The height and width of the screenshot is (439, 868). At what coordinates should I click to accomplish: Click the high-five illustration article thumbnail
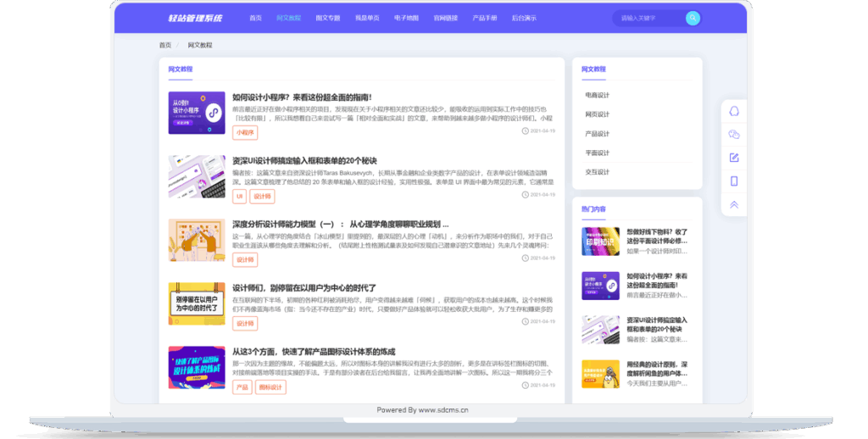tap(197, 240)
